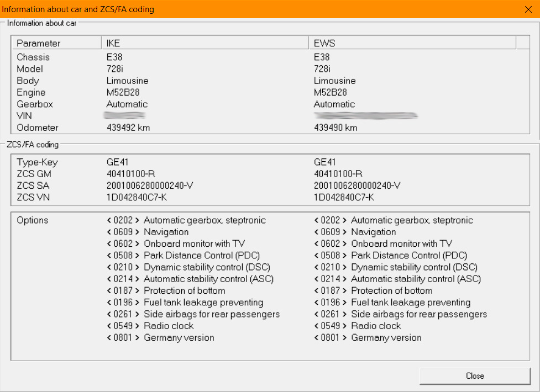Click the IKE column header
This screenshot has height=392, width=540.
(x=113, y=43)
